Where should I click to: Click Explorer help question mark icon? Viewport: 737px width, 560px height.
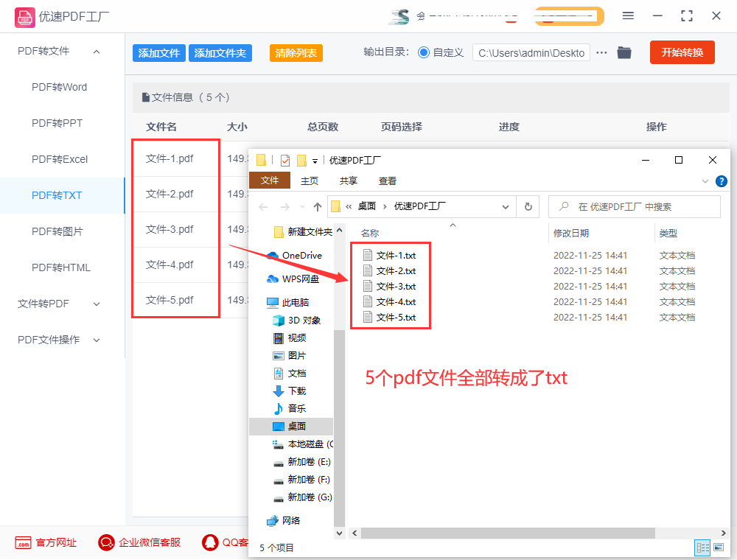pyautogui.click(x=721, y=181)
